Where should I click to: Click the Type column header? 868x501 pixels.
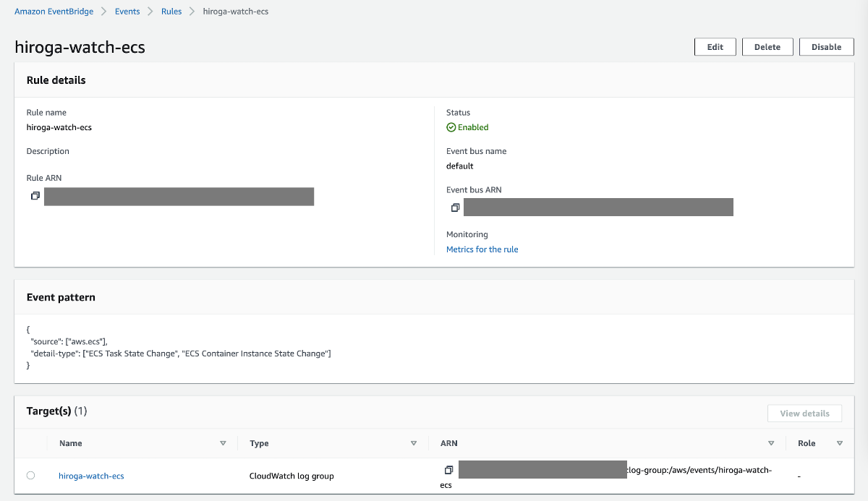[x=259, y=443]
